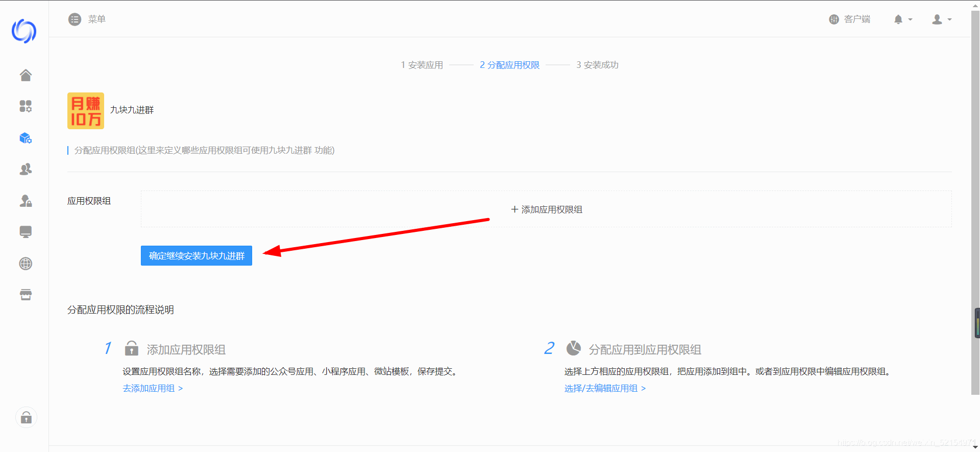980x452 pixels.
Task: Open the monitor icon in the sidebar
Action: pos(26,232)
